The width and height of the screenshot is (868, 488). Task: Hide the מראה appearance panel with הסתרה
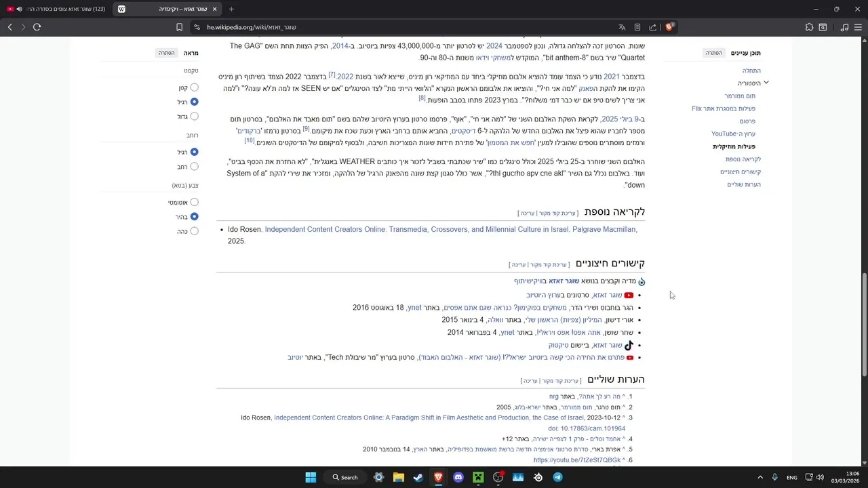166,53
